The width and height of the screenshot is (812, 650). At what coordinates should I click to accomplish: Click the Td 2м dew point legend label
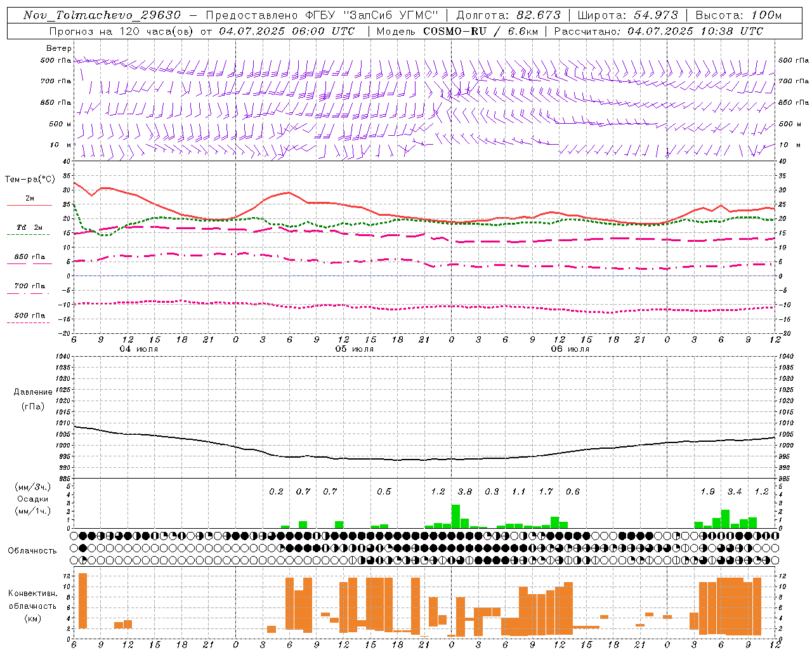30,227
